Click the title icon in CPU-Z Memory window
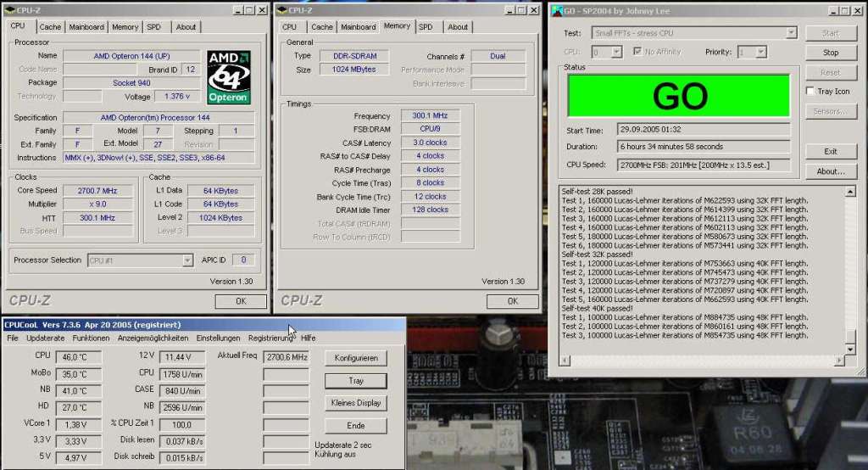Screen dimensions: 868x470 (x=281, y=10)
